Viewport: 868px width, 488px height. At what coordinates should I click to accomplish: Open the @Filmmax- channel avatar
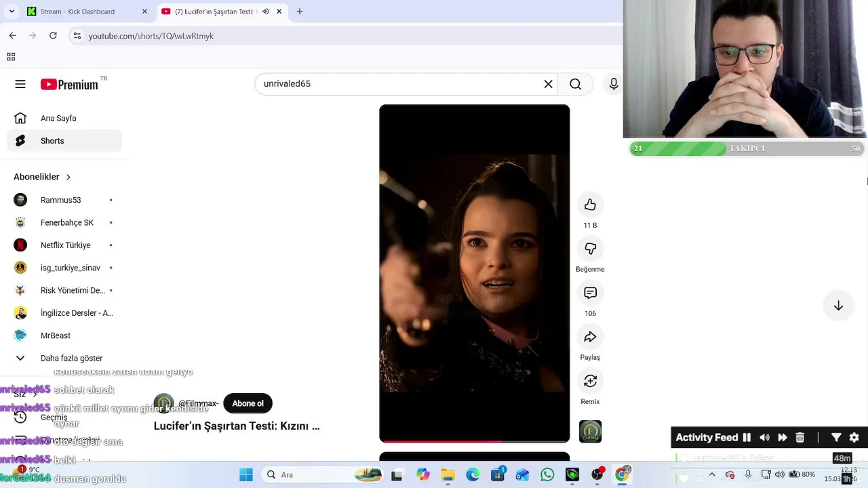pos(163,403)
